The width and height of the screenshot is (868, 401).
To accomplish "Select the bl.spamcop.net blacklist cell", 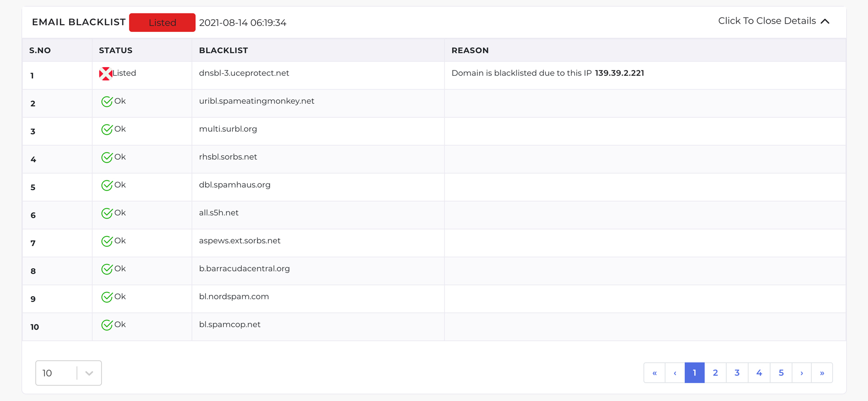I will click(318, 327).
